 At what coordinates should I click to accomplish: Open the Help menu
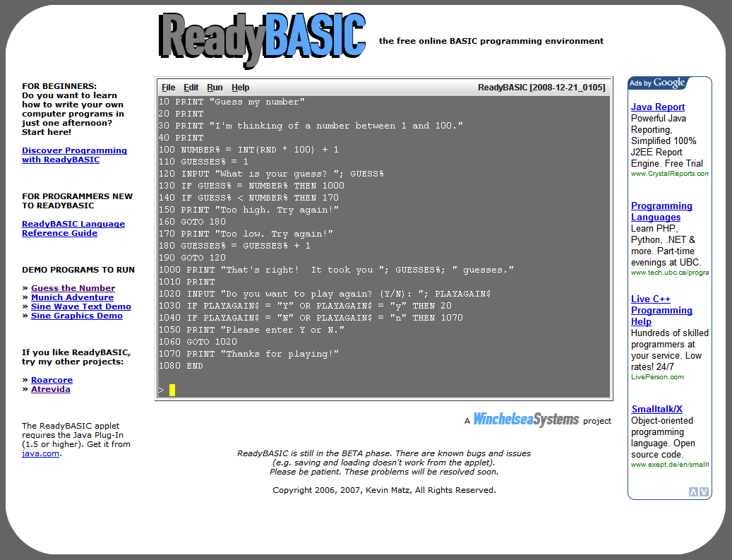click(241, 88)
